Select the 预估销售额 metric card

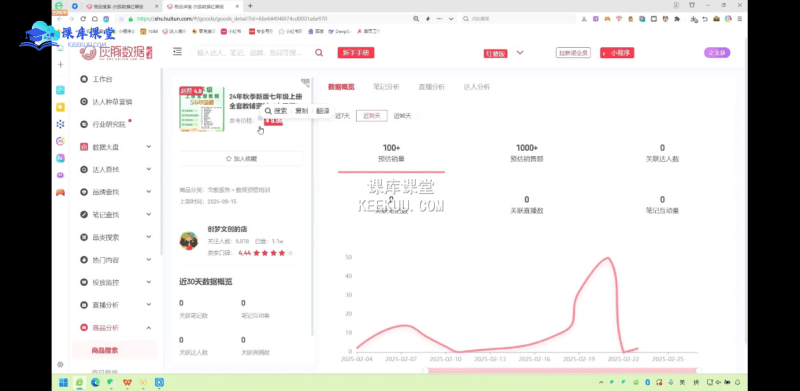click(x=527, y=153)
